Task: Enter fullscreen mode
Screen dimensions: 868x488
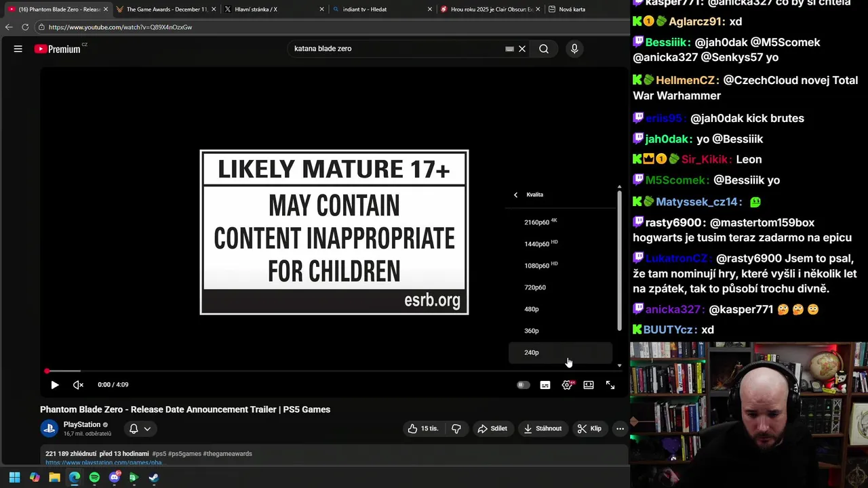Action: (x=610, y=385)
